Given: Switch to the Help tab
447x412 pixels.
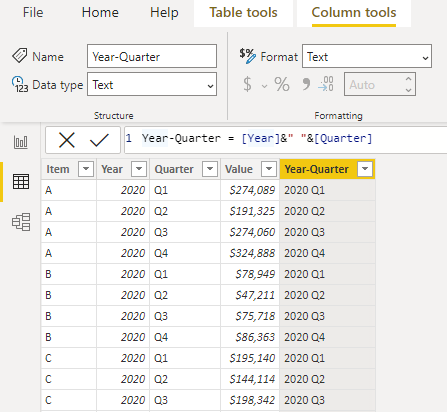Looking at the screenshot, I should pyautogui.click(x=164, y=13).
